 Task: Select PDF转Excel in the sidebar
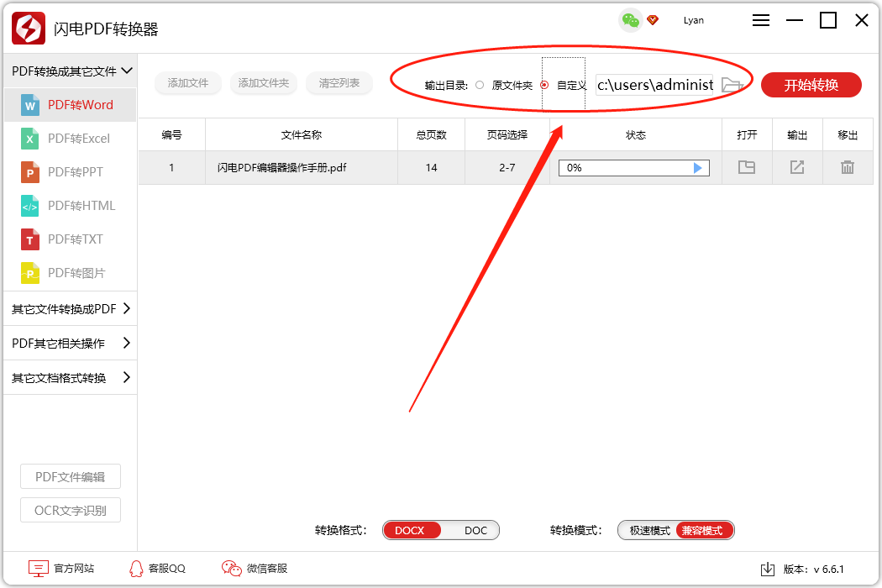pos(78,139)
